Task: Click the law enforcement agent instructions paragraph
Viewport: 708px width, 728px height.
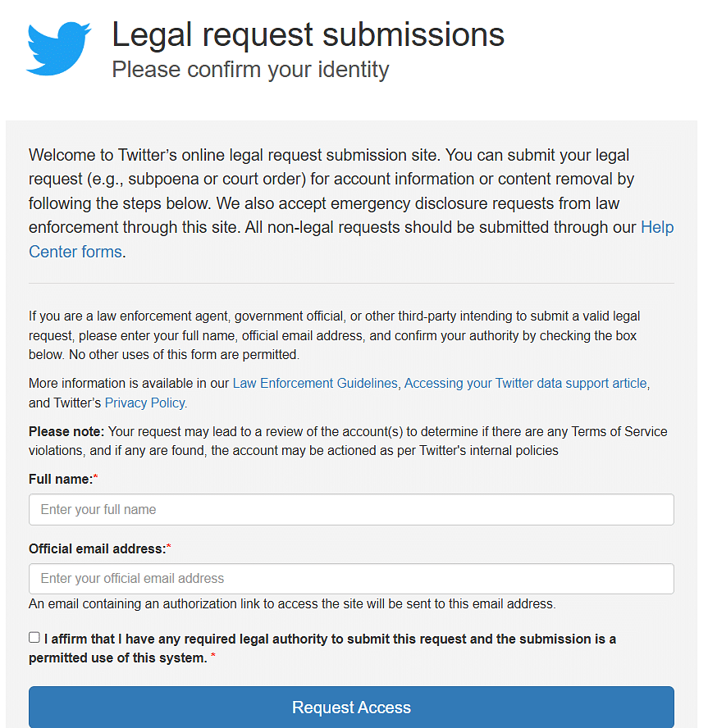Action: click(335, 335)
